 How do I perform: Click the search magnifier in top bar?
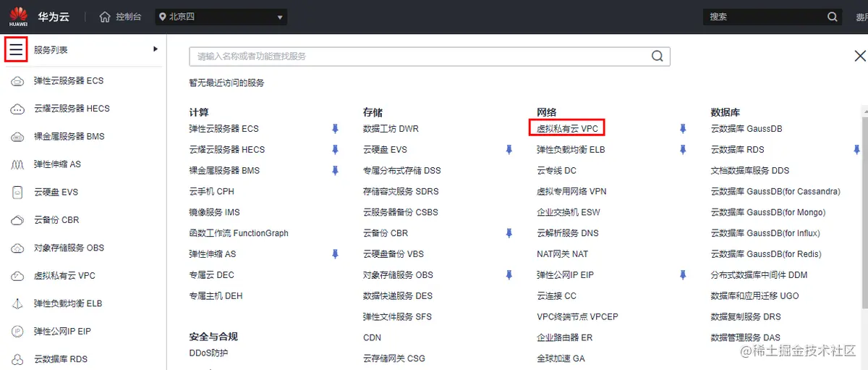[833, 17]
